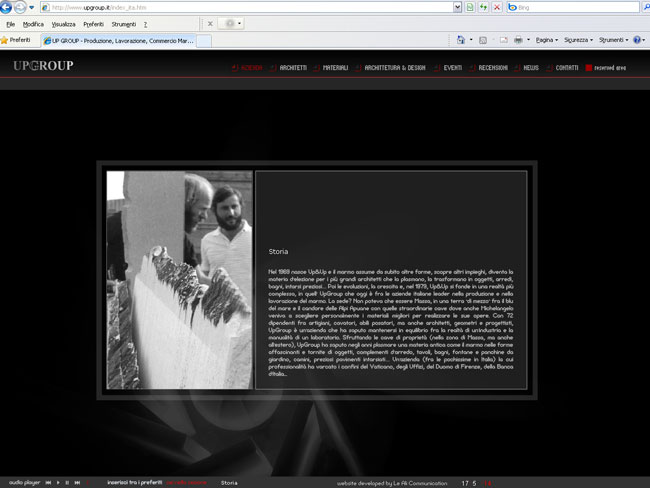Click the magnifier search icon beside Bing
The height and width of the screenshot is (488, 650).
click(x=646, y=7)
